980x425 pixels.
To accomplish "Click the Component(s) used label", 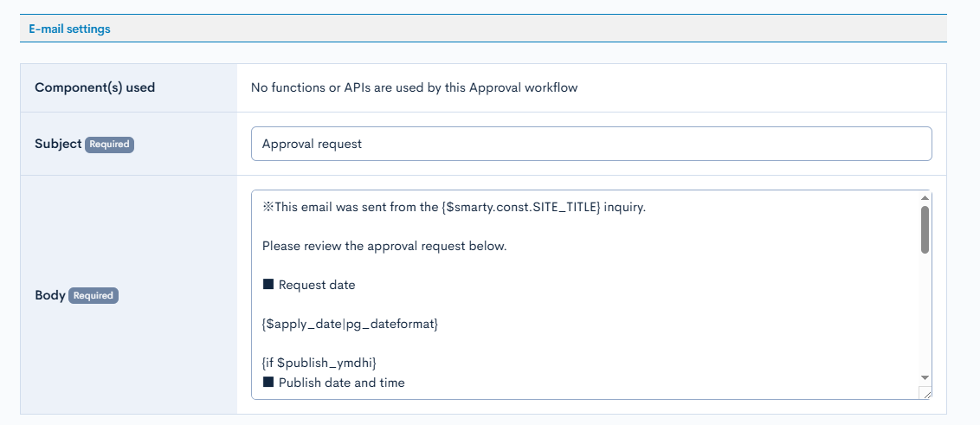I will pos(95,87).
